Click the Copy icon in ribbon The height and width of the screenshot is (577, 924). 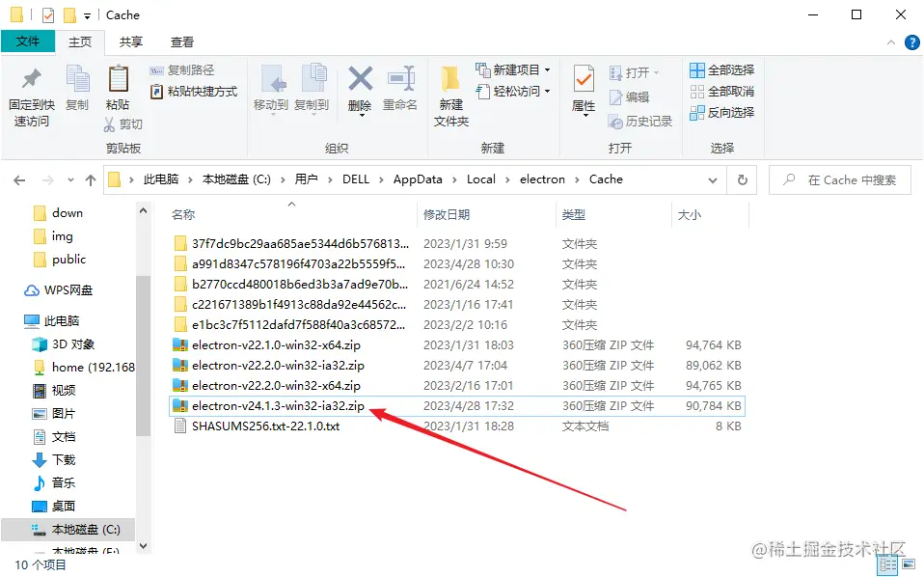(77, 79)
